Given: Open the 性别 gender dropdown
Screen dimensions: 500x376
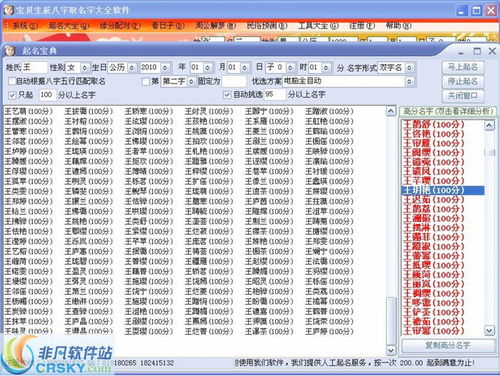Looking at the screenshot, I should 85,68.
